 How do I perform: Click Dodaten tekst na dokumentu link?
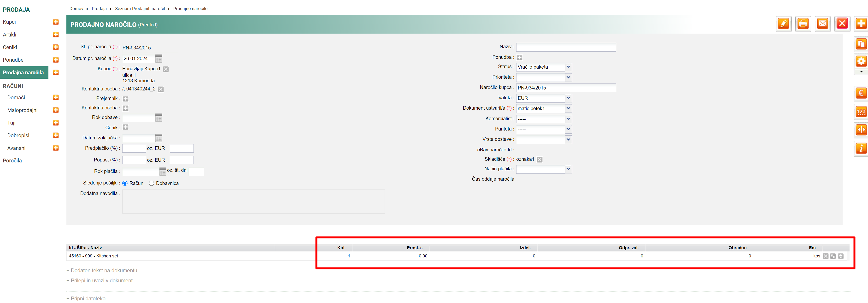[102, 271]
